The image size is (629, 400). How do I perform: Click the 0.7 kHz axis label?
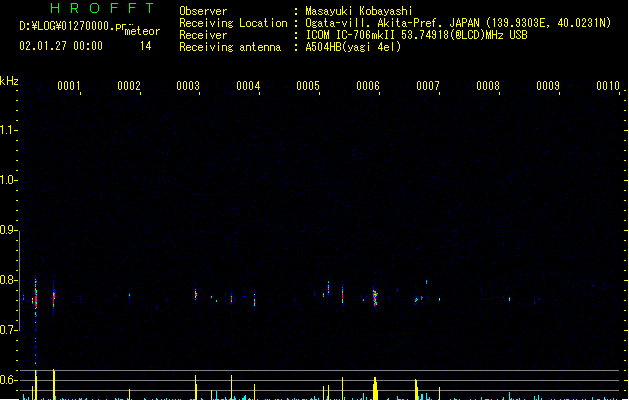(7, 330)
